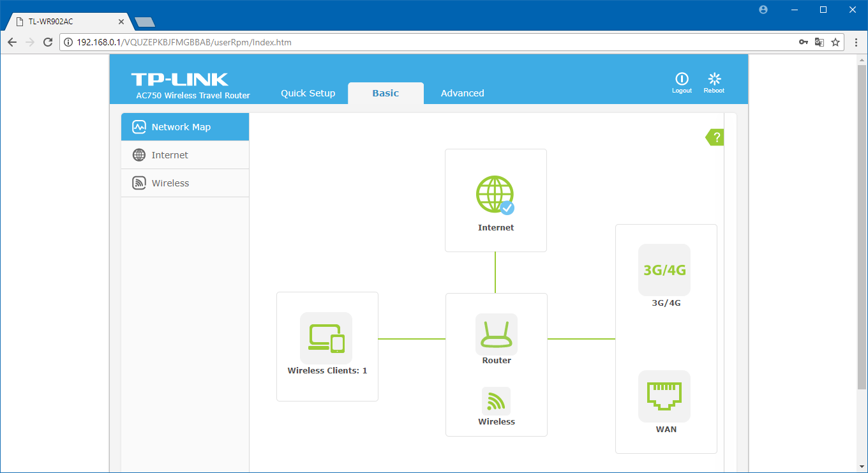Open the saved passwords key icon
The height and width of the screenshot is (473, 868).
(804, 42)
